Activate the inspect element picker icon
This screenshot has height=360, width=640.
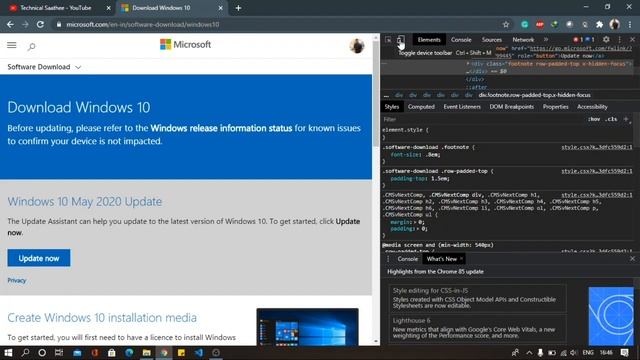(x=388, y=40)
